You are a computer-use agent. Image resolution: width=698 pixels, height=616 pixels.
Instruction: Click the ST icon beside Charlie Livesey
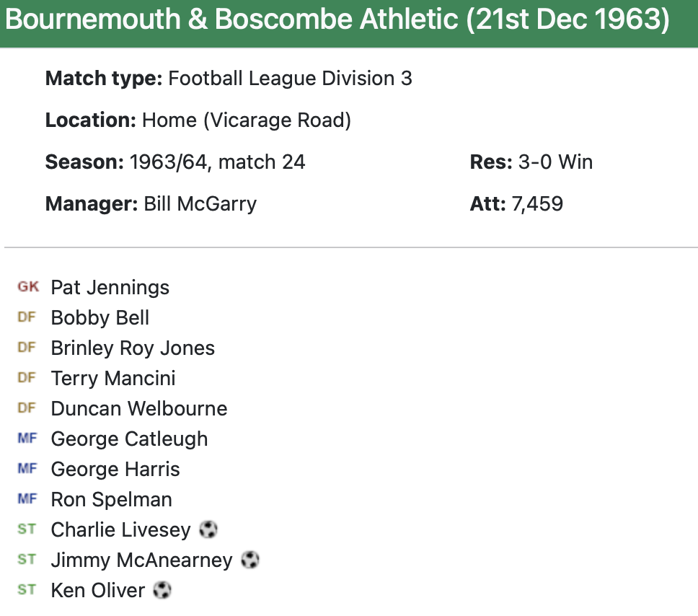point(27,529)
